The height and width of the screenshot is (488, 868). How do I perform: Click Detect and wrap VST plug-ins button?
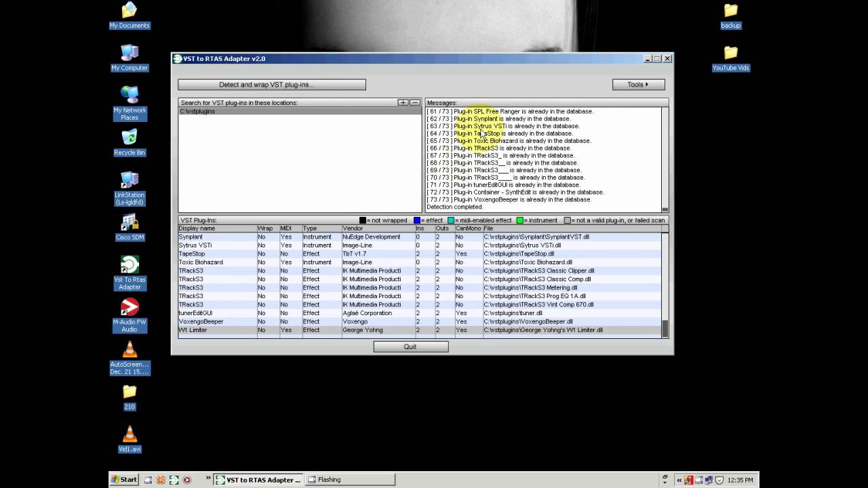[x=272, y=85]
